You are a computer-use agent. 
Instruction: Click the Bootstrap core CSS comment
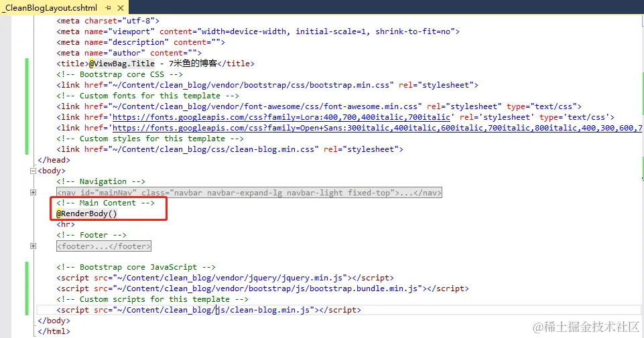[119, 75]
